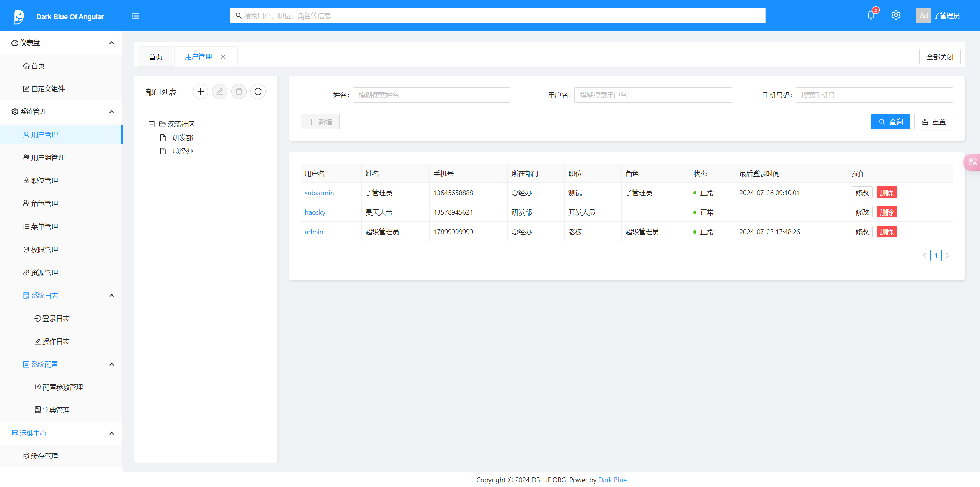980x487 pixels.
Task: Open 配置参数管理 sidebar item
Action: tap(61, 387)
